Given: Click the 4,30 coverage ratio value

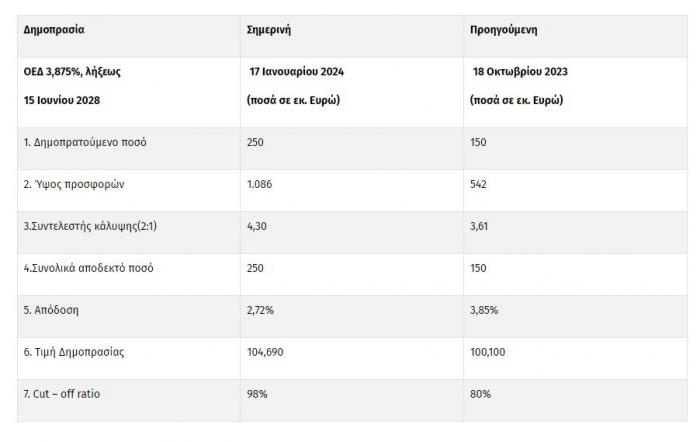Looking at the screenshot, I should pyautogui.click(x=257, y=226).
